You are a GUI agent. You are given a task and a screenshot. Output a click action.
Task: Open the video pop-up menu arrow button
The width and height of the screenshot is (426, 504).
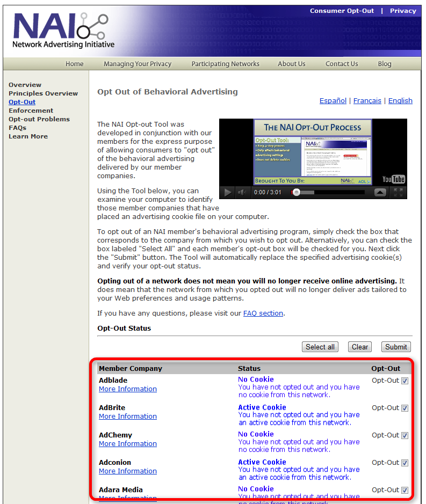[380, 192]
